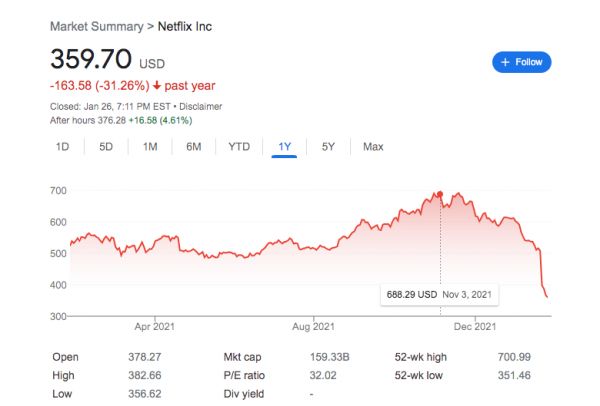Choose the 5Y chart range
Screen dimensions: 600x406
pyautogui.click(x=328, y=147)
